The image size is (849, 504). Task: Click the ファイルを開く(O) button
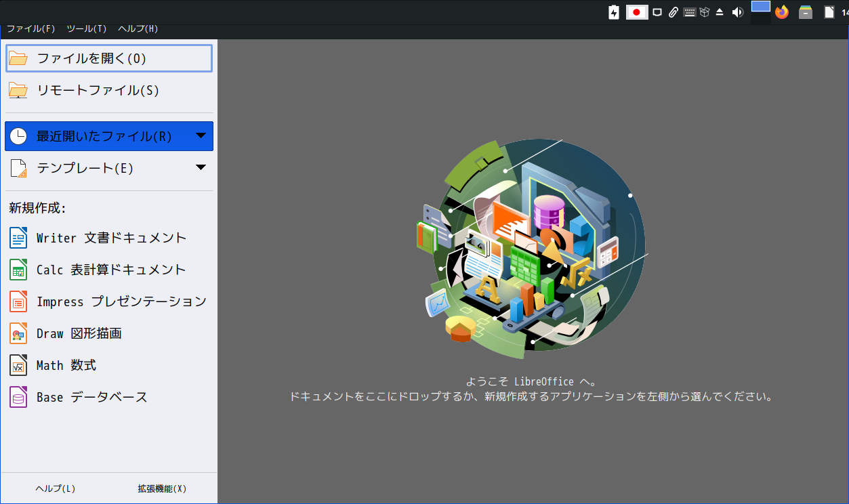coord(109,58)
